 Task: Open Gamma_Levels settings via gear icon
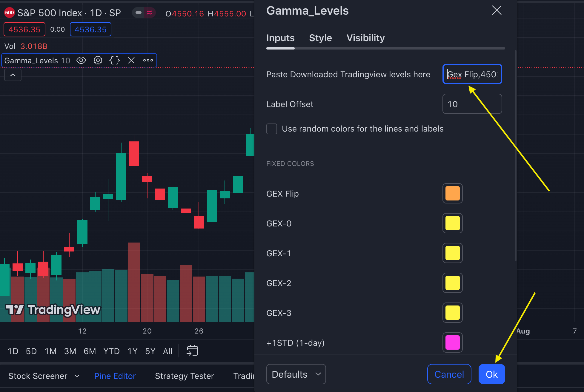(98, 60)
